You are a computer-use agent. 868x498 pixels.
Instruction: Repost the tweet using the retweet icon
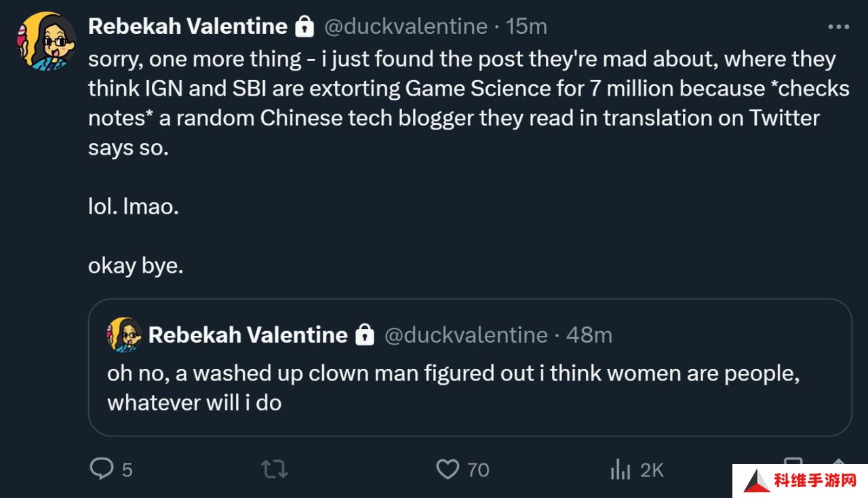[x=275, y=470]
